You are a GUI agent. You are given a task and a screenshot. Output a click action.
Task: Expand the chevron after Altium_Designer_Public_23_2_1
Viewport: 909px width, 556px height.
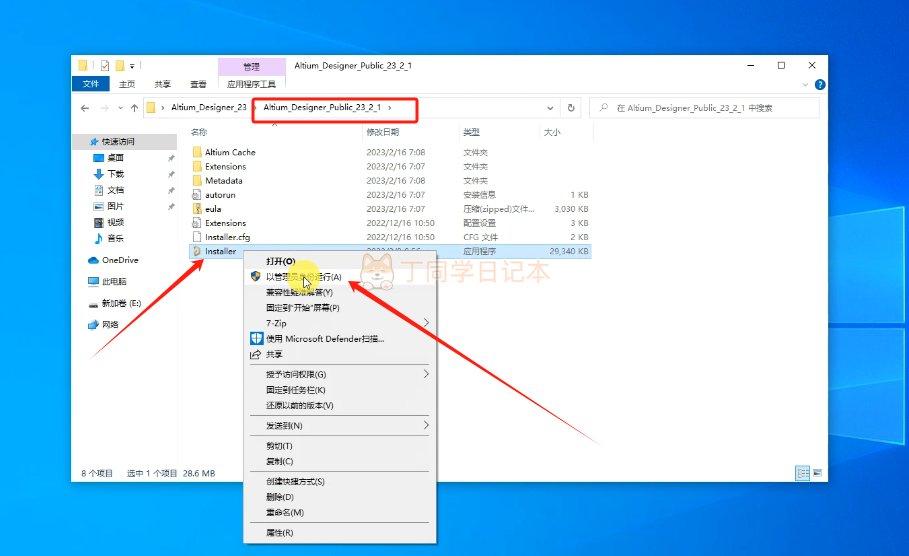pos(390,108)
